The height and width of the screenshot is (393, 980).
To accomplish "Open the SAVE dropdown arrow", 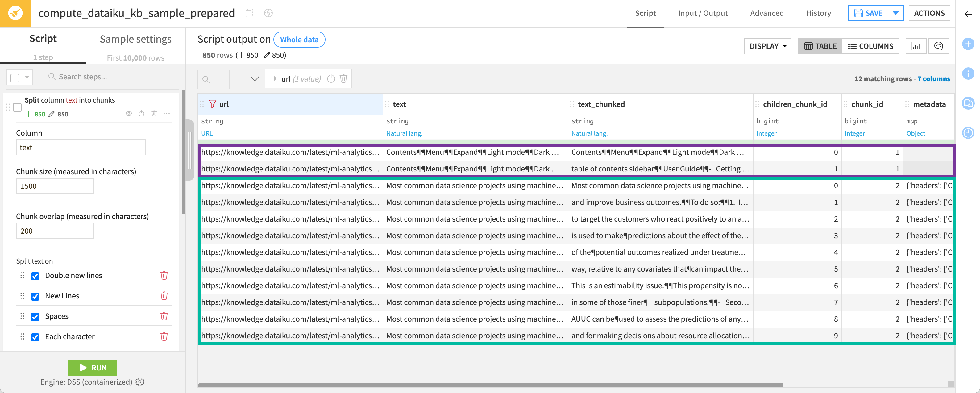I will 896,13.
